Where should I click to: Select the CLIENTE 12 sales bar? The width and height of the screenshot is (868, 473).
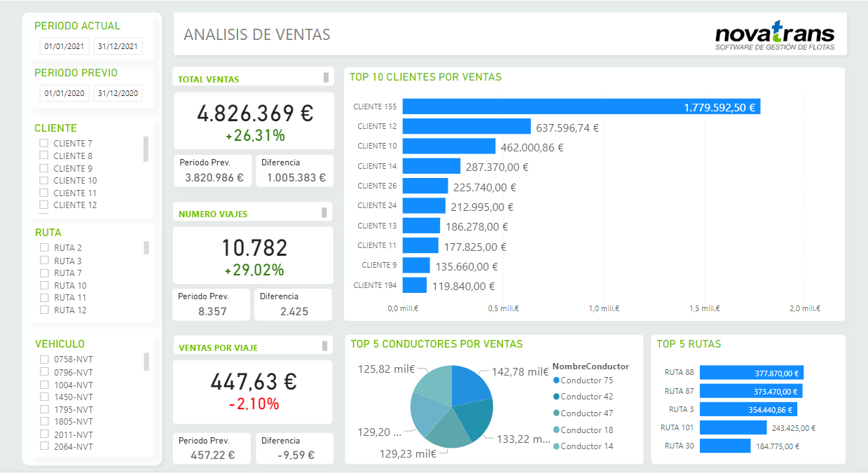click(x=467, y=127)
